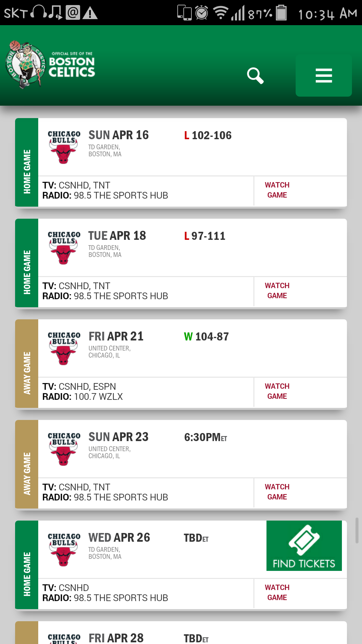Watch Game for Fri Apr 21 matchup

point(277,391)
